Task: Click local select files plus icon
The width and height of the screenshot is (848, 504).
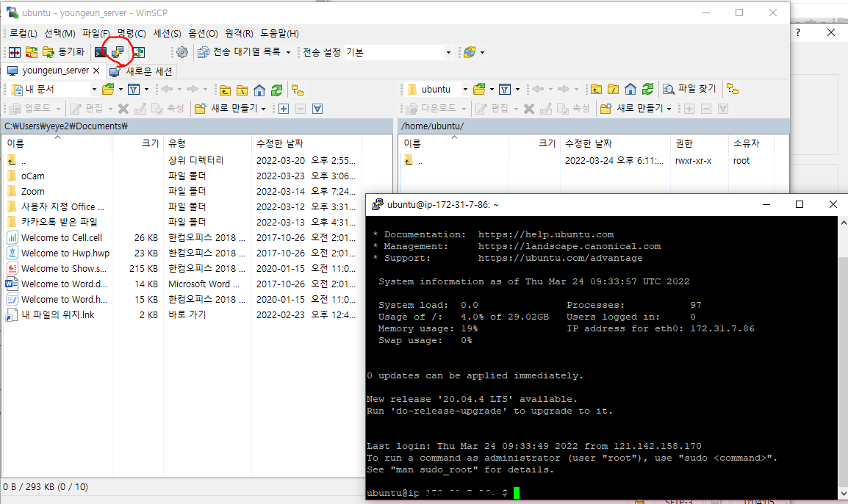Action: click(x=284, y=109)
